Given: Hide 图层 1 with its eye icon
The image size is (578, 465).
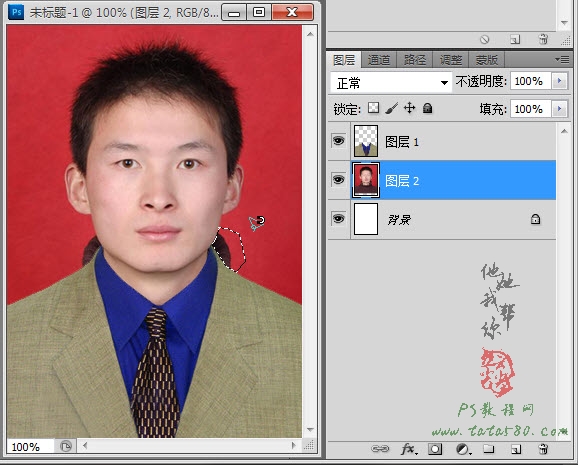Looking at the screenshot, I should coord(338,140).
